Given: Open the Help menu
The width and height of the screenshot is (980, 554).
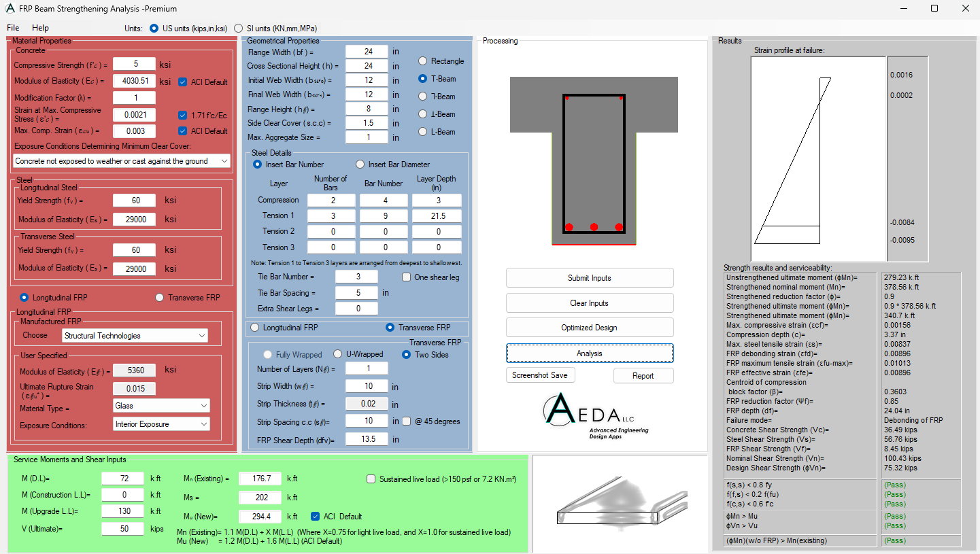Looking at the screenshot, I should [x=40, y=28].
